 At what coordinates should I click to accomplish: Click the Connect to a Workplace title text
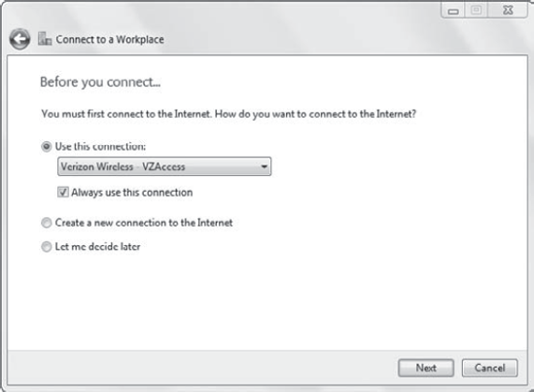110,40
